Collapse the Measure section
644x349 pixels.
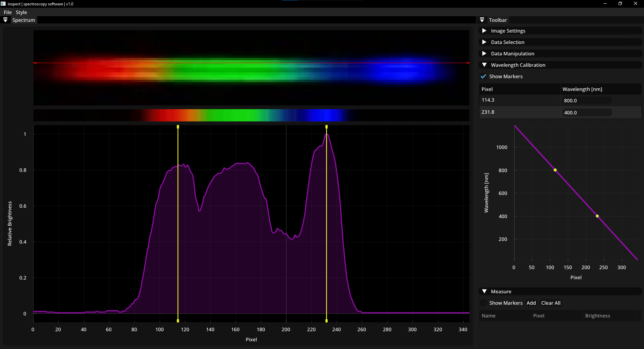click(x=561, y=292)
